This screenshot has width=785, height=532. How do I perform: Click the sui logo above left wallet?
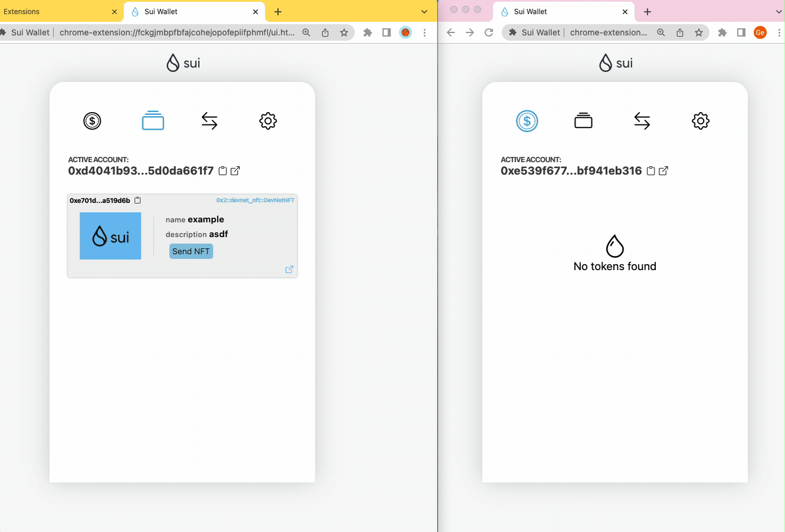183,63
